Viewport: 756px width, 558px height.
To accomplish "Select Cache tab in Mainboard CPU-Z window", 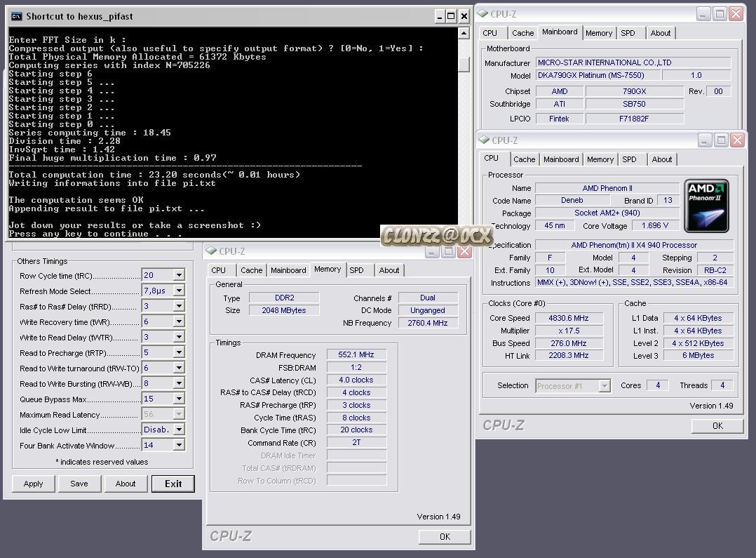I will coord(522,33).
